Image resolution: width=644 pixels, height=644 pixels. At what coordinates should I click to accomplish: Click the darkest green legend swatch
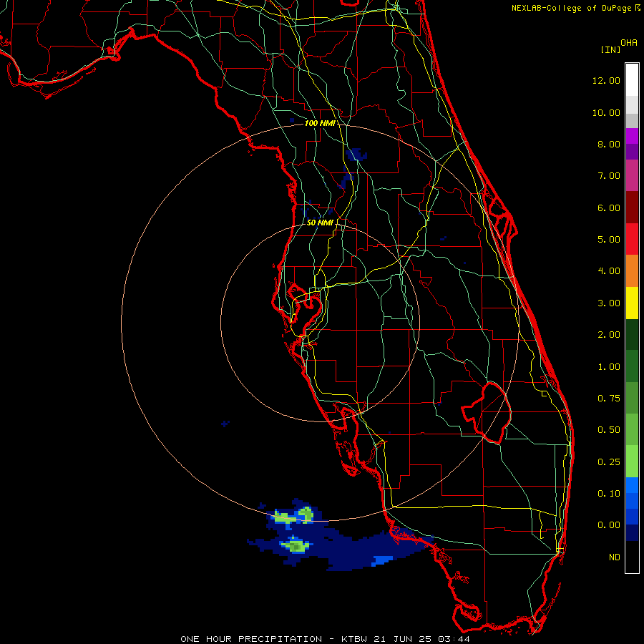632,334
